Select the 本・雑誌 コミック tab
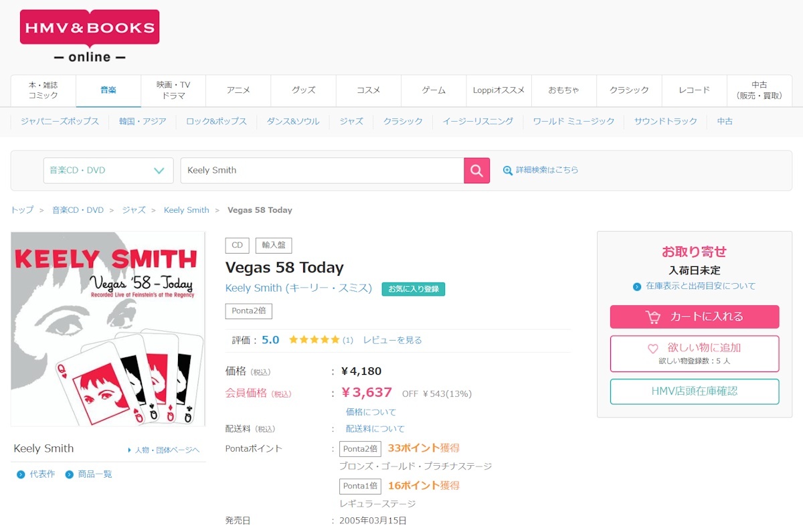Image resolution: width=803 pixels, height=532 pixels. 43,90
